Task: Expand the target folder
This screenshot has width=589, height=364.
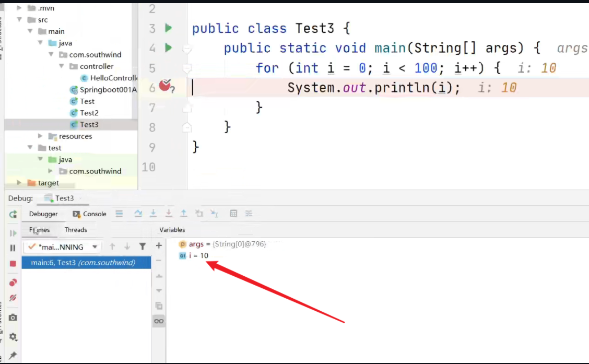Action: pyautogui.click(x=19, y=183)
